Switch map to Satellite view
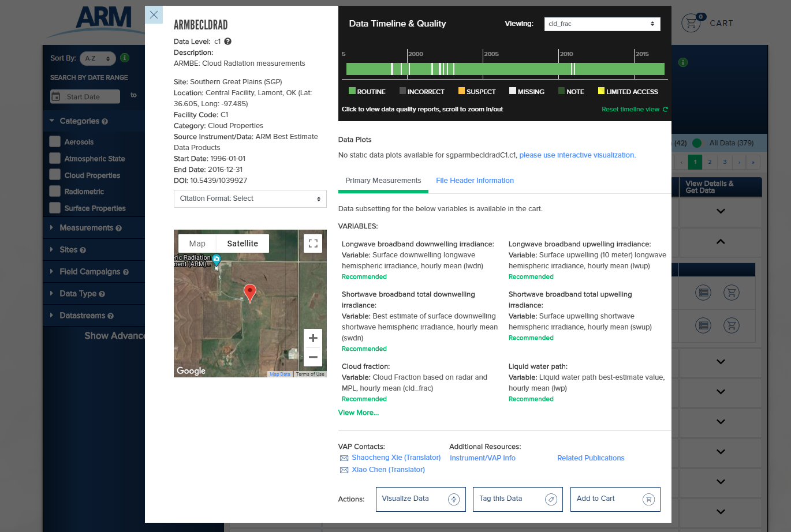Image resolution: width=791 pixels, height=532 pixels. (242, 243)
